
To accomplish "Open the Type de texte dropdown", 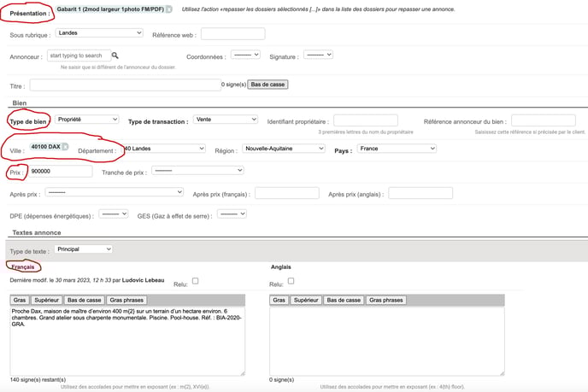I will 83,249.
